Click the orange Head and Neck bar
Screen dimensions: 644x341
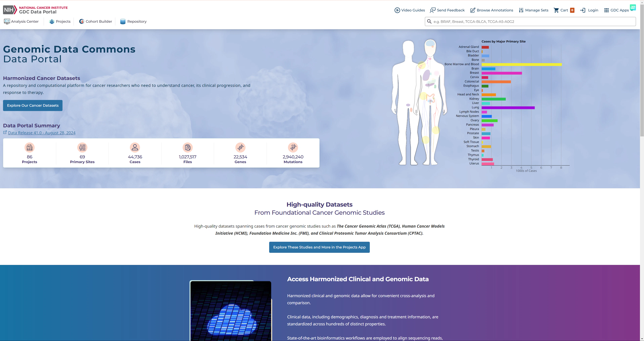(488, 95)
